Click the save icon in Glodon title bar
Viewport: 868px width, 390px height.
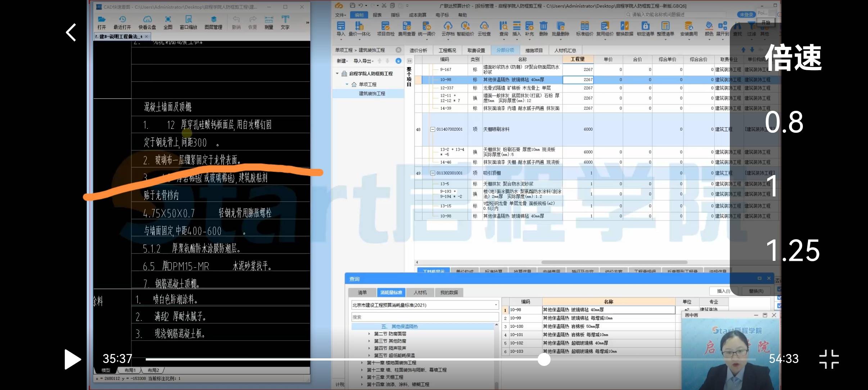click(352, 5)
